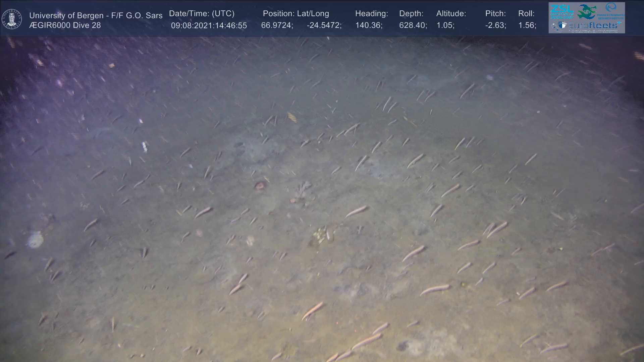Click the Date/Time: (UTC) header label

(202, 13)
